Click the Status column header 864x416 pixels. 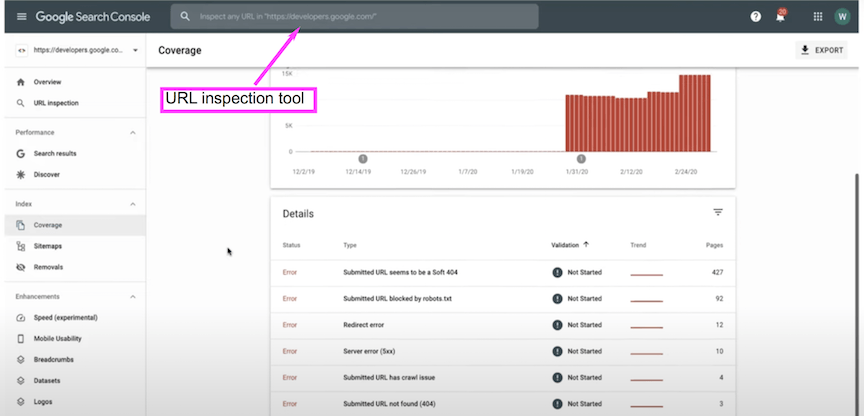[291, 245]
